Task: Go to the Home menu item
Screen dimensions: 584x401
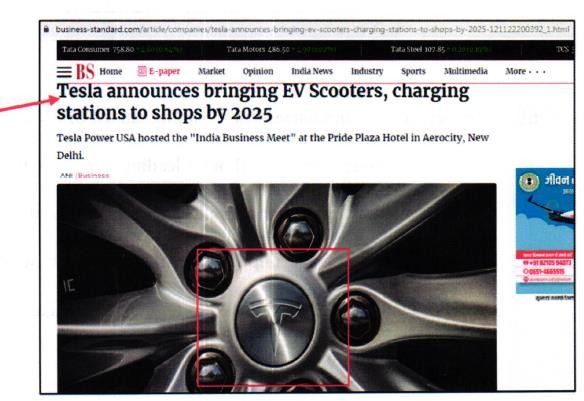Action: point(111,71)
